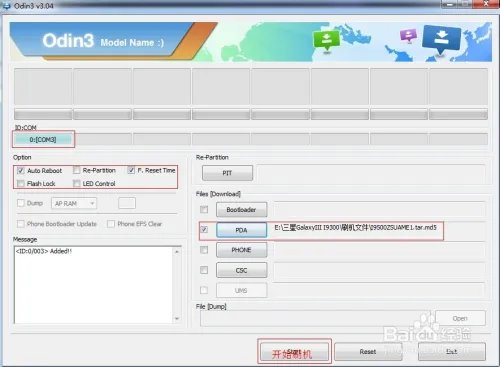Click the Exit button

(452, 352)
